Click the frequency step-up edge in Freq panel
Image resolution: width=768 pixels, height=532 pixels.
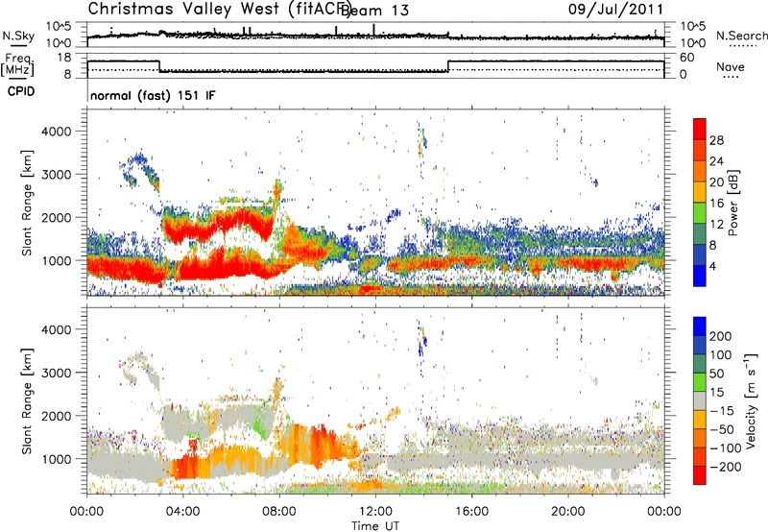click(x=448, y=66)
